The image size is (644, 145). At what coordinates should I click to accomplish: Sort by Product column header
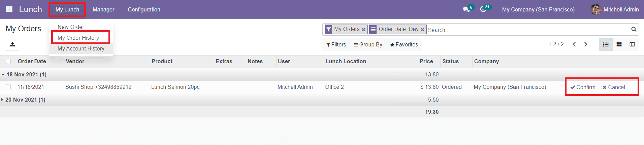point(162,61)
